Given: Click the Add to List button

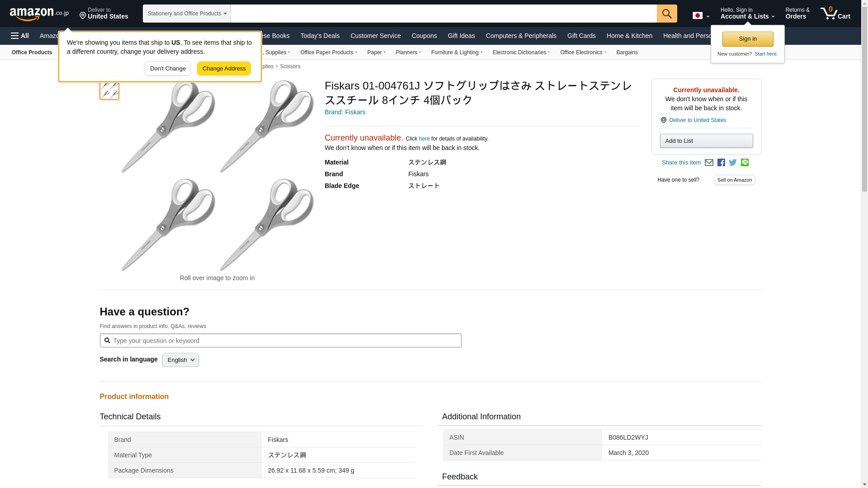Looking at the screenshot, I should point(706,141).
